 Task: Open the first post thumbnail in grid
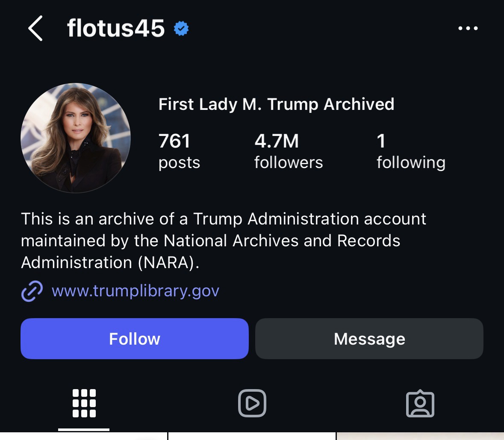83,437
